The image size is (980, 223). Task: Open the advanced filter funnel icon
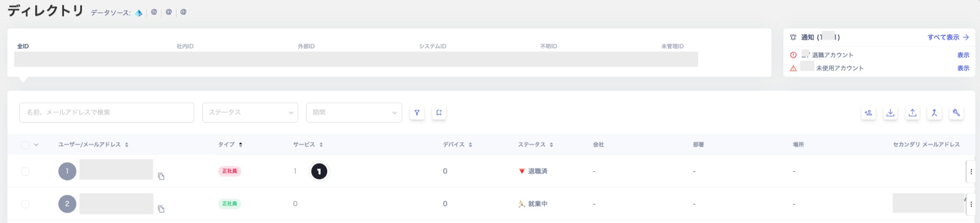417,113
